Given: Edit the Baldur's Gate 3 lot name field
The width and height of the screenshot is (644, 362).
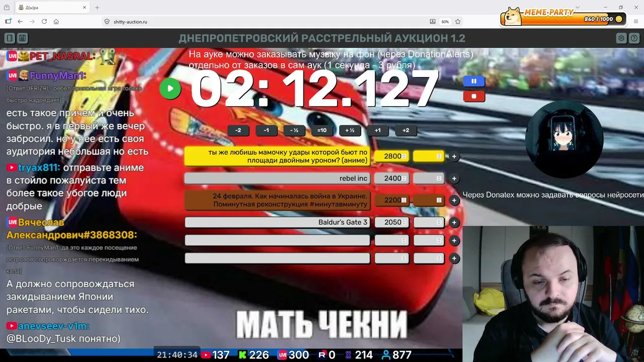Looking at the screenshot, I should coord(277,222).
